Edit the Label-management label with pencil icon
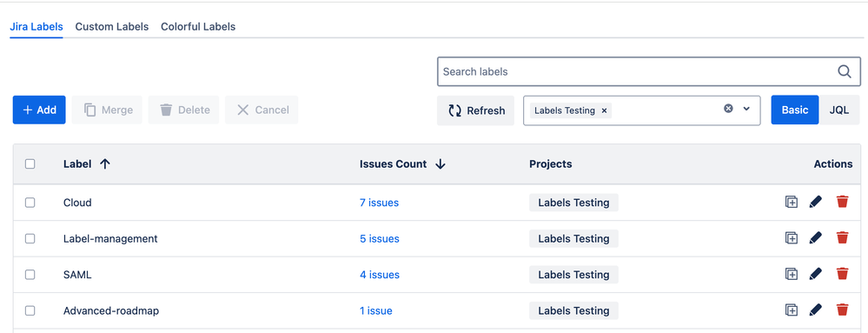Viewport: 868px width, 333px height. coord(815,238)
